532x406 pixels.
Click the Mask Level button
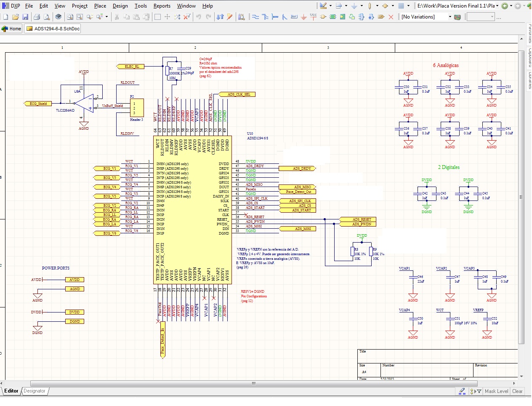[x=497, y=391]
